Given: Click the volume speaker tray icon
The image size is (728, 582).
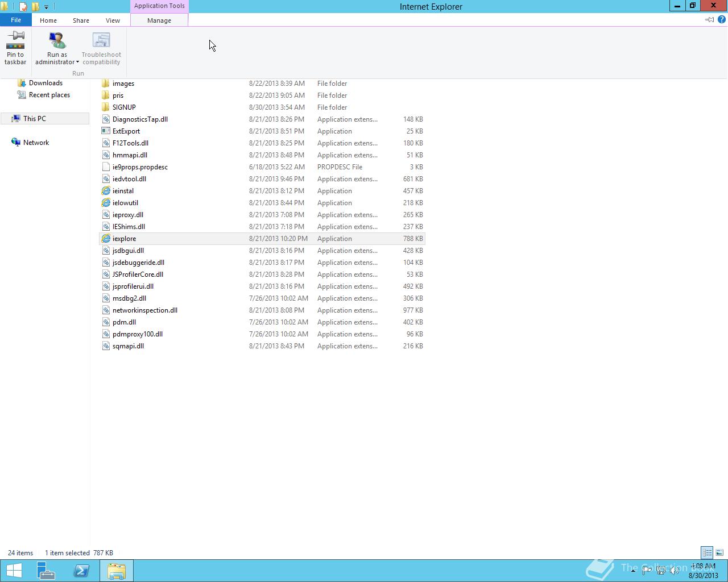Looking at the screenshot, I should point(675,571).
